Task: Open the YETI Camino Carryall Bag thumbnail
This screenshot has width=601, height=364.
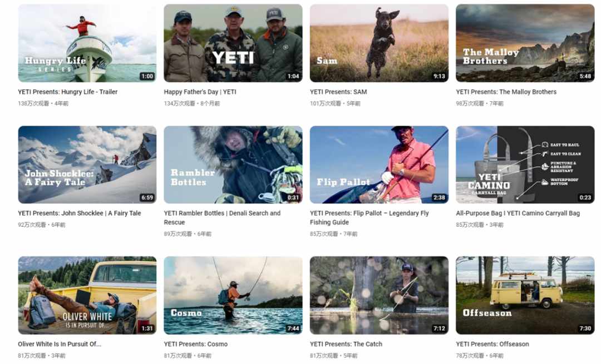Action: pyautogui.click(x=525, y=164)
